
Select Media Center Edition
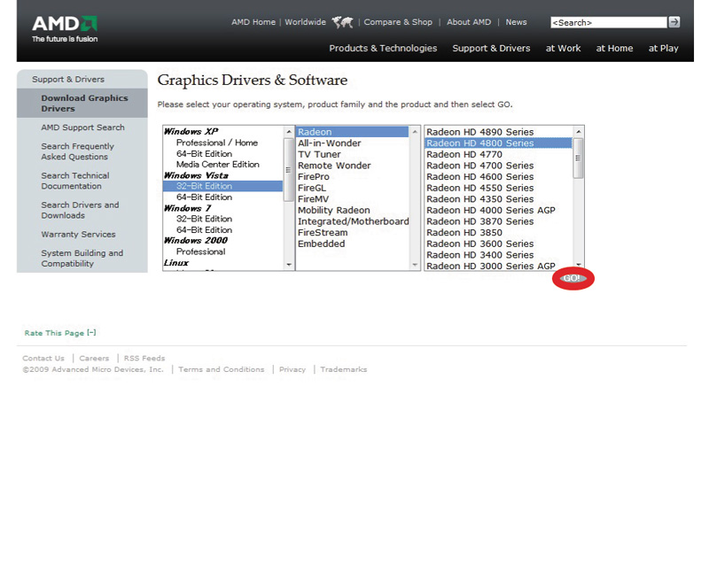click(217, 165)
